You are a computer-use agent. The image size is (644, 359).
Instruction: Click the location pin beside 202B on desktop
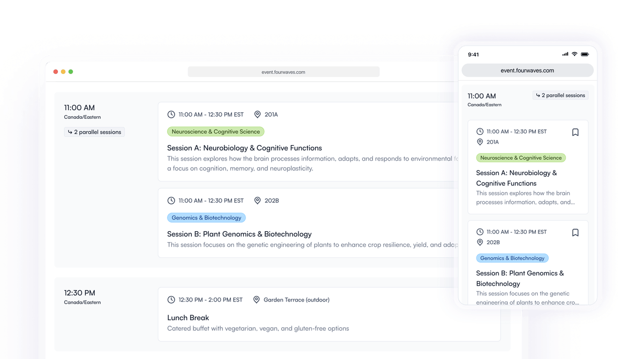(258, 200)
